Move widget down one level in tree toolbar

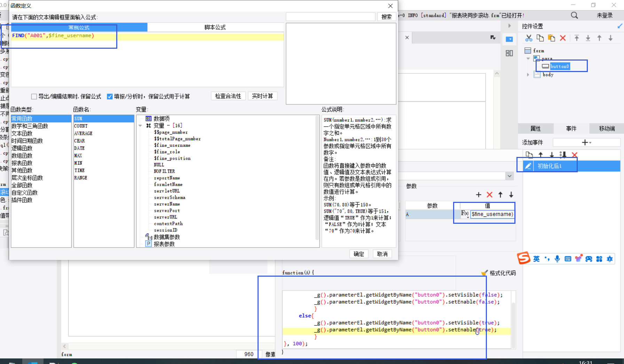coord(610,38)
